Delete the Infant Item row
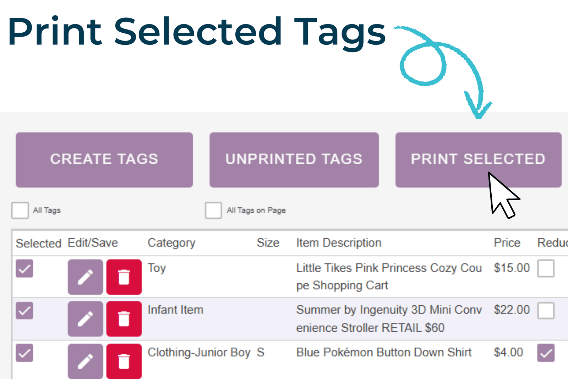 click(x=124, y=319)
